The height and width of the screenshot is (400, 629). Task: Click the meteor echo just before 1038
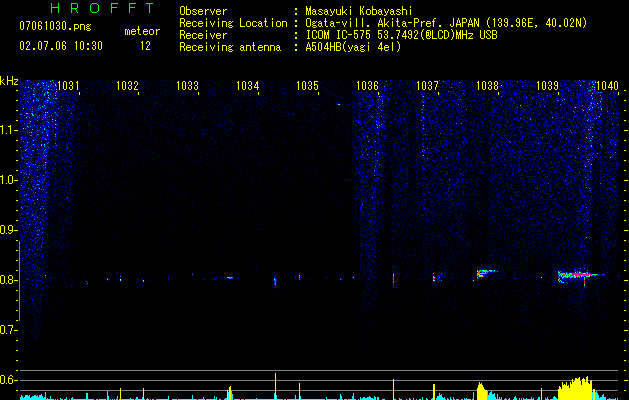pyautogui.click(x=485, y=273)
